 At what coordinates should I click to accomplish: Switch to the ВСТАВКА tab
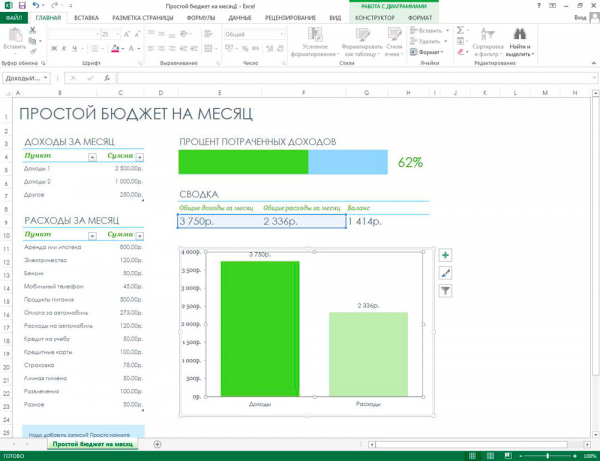point(86,18)
